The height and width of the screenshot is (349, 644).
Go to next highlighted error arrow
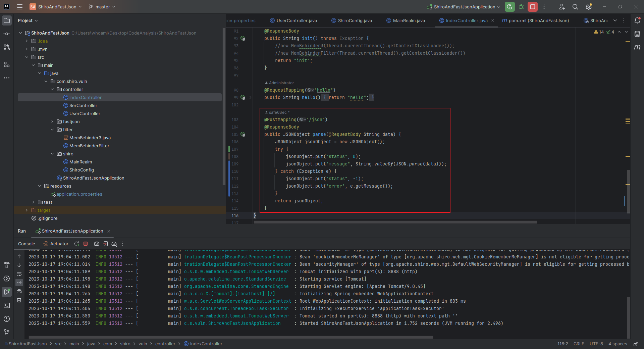pyautogui.click(x=626, y=32)
